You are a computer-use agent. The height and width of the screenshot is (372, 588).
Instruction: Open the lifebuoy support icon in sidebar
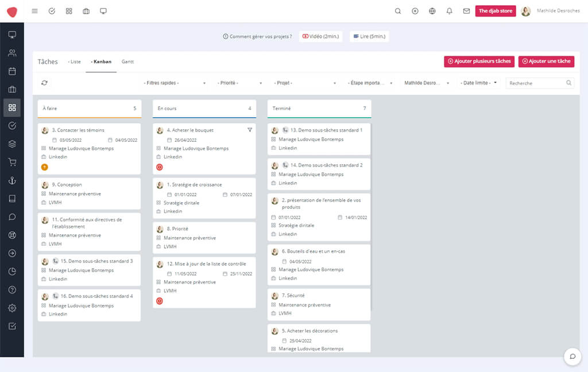[12, 235]
